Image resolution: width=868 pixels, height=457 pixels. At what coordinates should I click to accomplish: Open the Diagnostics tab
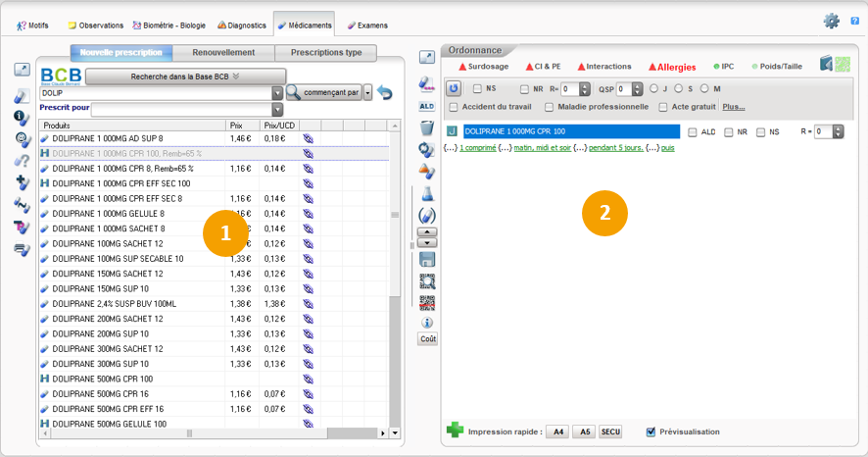[241, 25]
